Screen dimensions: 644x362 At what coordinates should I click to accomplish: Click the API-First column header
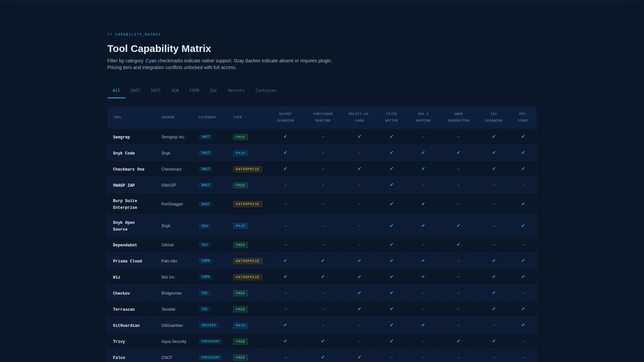pyautogui.click(x=523, y=117)
